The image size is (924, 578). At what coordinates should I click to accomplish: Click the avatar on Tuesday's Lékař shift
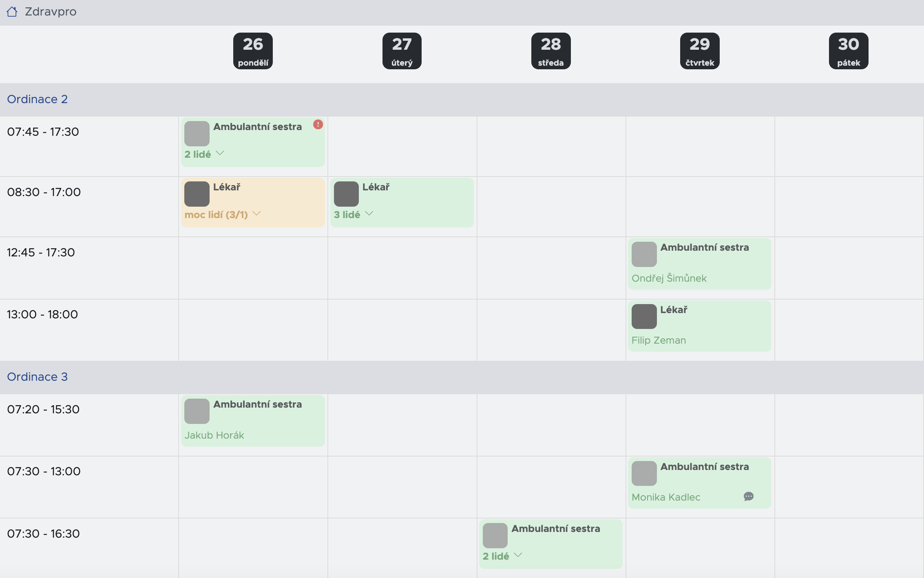click(346, 194)
